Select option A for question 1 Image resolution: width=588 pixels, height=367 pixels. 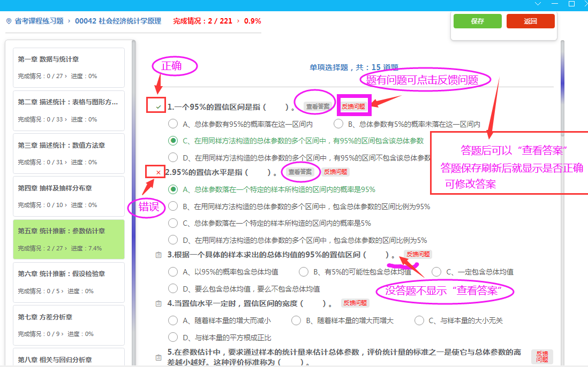point(173,124)
